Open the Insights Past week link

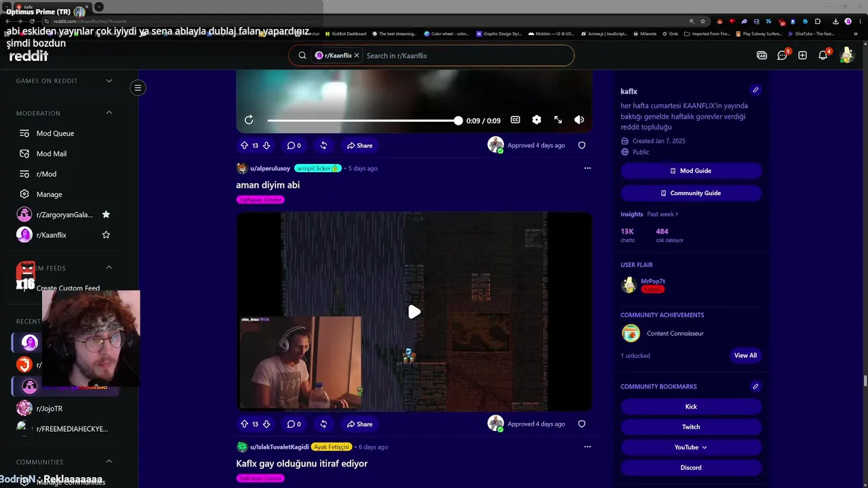[x=663, y=214]
